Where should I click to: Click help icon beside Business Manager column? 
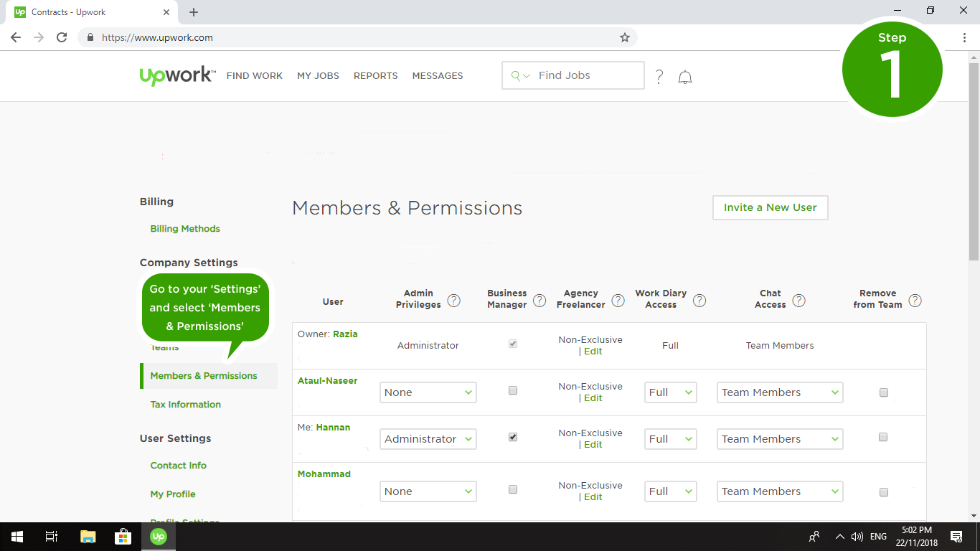click(540, 301)
